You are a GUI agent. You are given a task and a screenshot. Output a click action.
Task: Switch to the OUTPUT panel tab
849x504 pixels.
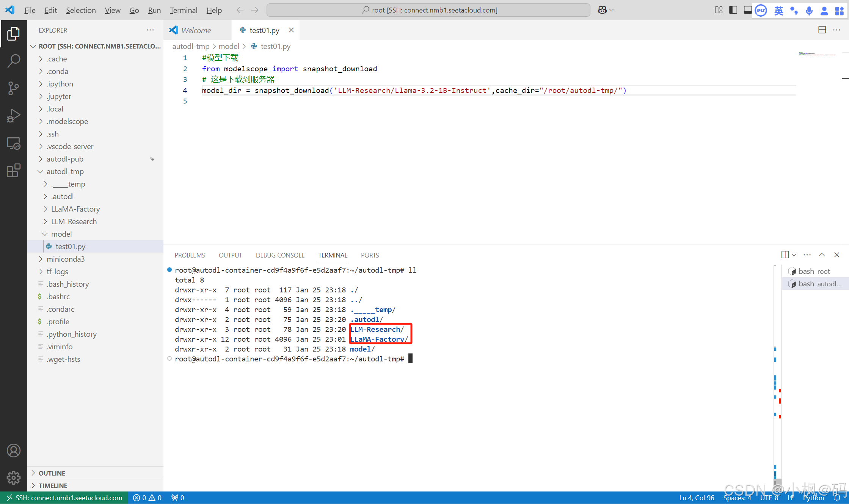coord(230,255)
